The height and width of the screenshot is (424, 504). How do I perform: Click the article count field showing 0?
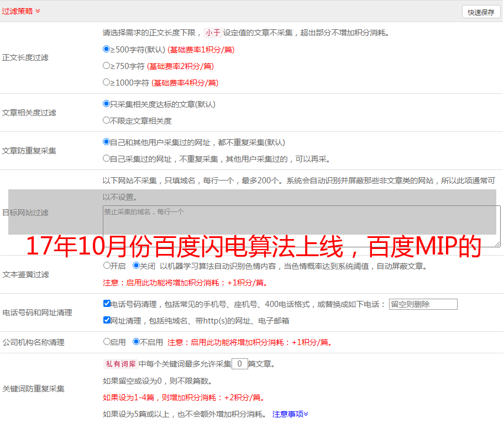pyautogui.click(x=240, y=364)
